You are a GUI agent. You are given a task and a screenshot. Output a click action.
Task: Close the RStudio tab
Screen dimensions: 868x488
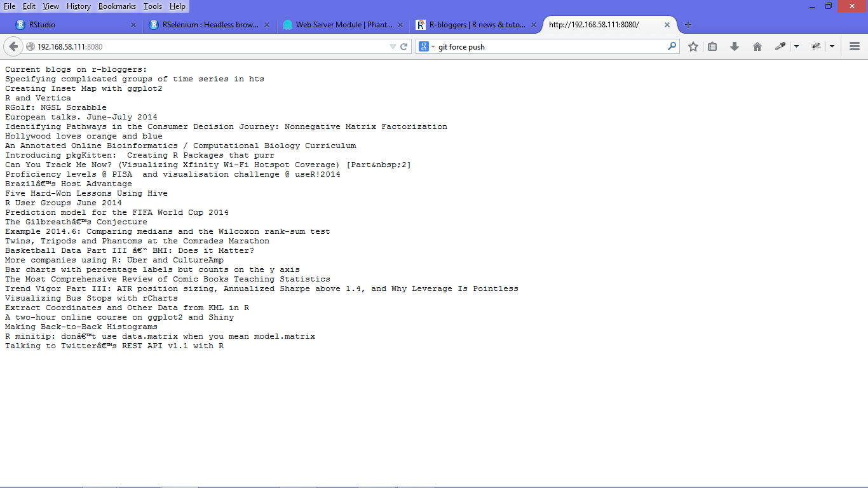[x=133, y=25]
